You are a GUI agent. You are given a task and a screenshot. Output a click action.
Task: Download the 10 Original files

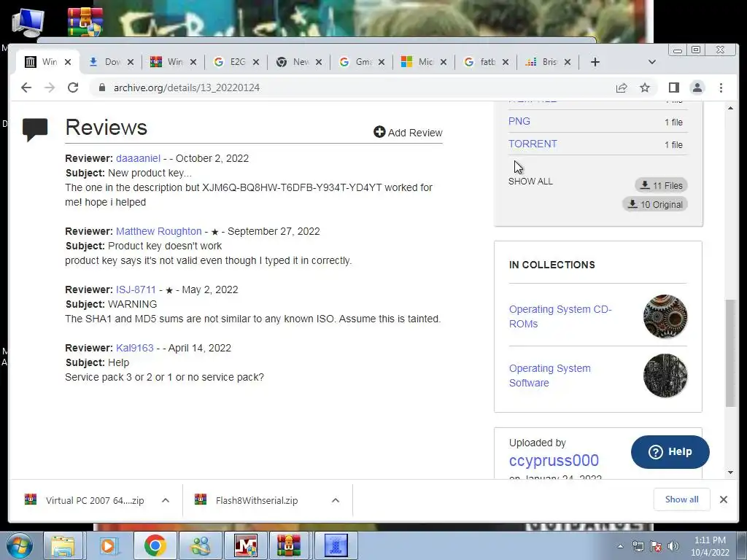pyautogui.click(x=654, y=204)
